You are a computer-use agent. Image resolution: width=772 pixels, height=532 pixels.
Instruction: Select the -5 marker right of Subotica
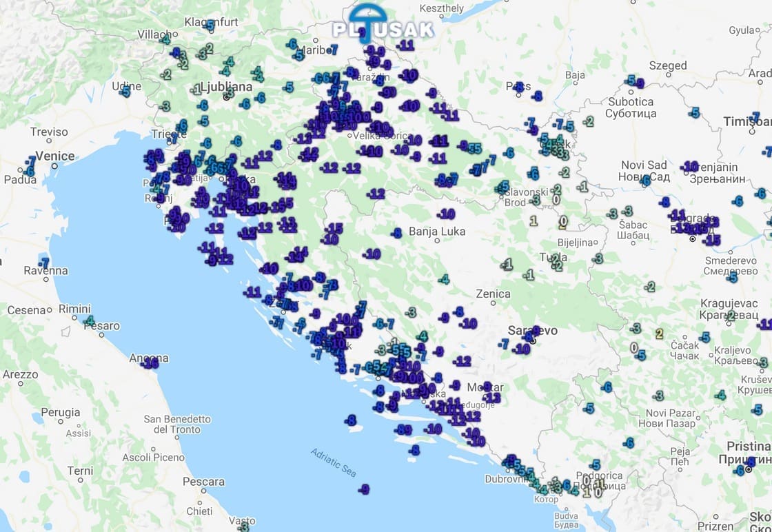coord(694,112)
